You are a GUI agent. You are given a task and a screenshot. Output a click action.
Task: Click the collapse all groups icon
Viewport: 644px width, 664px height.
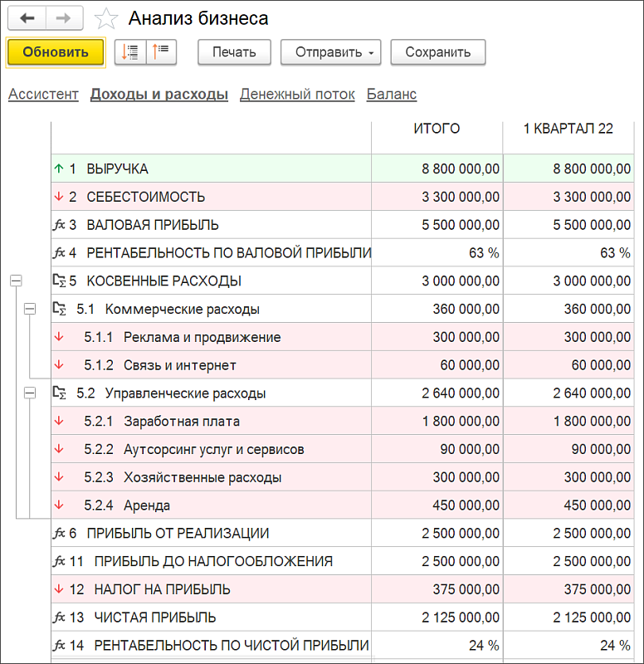click(162, 51)
